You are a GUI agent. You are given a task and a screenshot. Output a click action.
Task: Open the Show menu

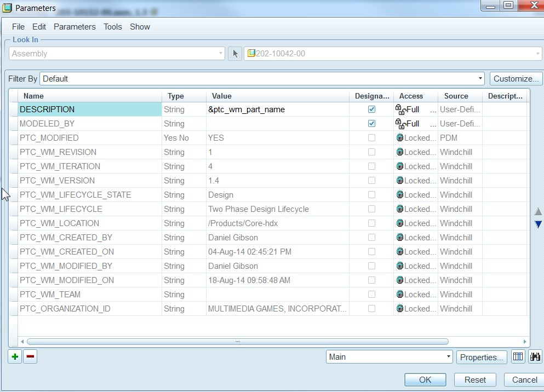[140, 27]
